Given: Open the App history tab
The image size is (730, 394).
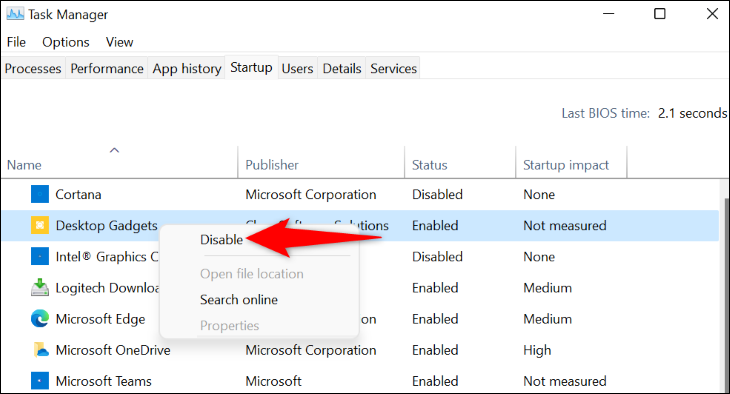Looking at the screenshot, I should coord(187,68).
